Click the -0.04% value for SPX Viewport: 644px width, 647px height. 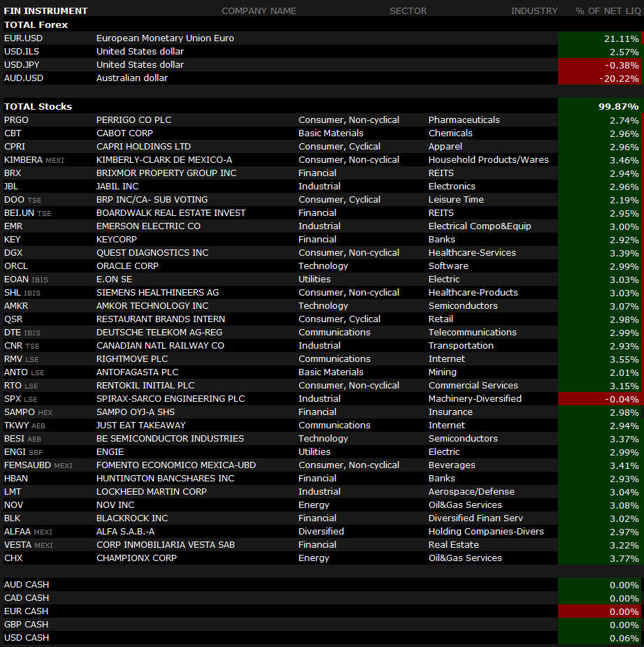click(622, 399)
